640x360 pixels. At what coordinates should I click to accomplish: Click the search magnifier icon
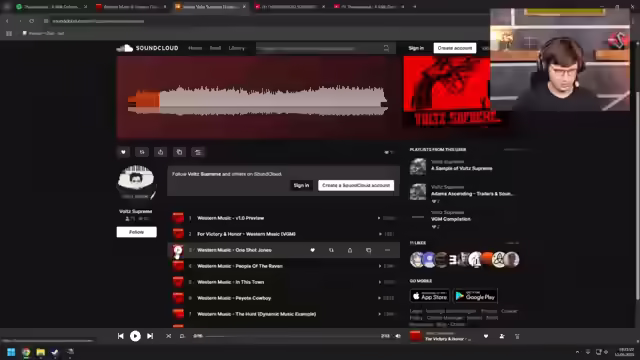coord(386,49)
